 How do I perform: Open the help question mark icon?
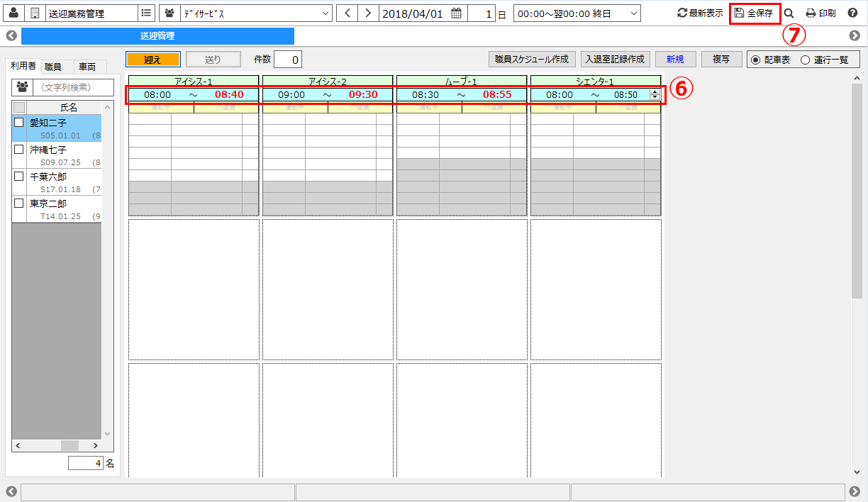(852, 13)
